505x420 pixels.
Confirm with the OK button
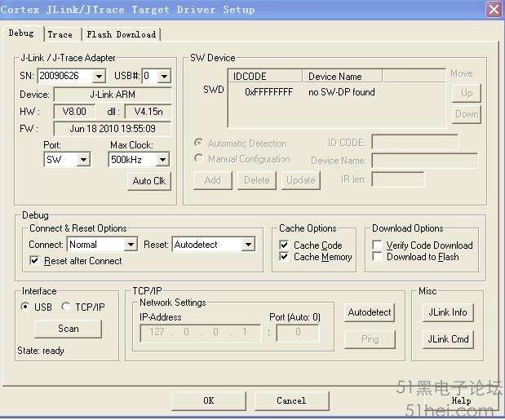[209, 400]
